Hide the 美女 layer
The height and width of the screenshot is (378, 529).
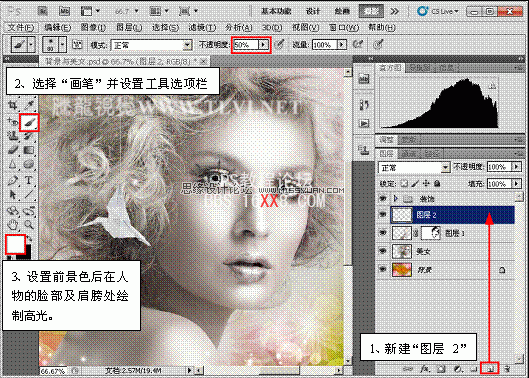pos(382,251)
